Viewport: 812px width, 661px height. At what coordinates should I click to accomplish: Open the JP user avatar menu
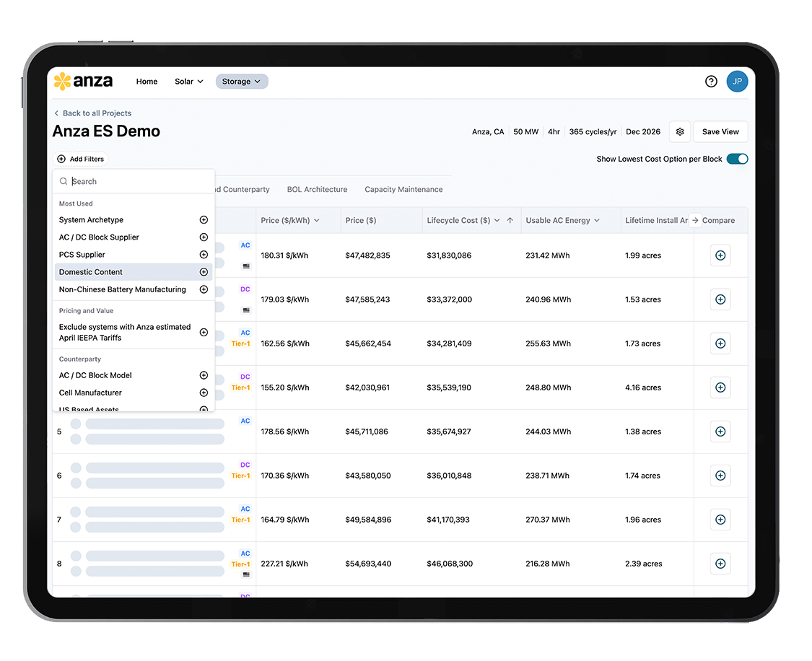[737, 82]
